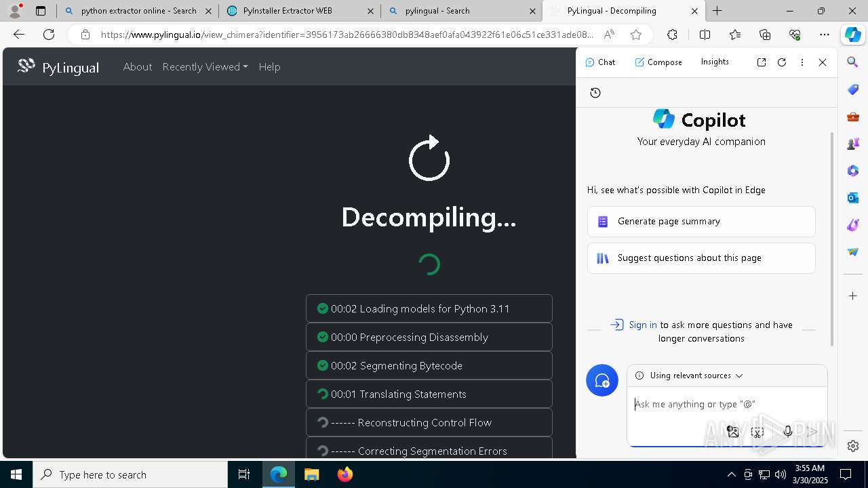
Task: Open the Help page
Action: [269, 66]
